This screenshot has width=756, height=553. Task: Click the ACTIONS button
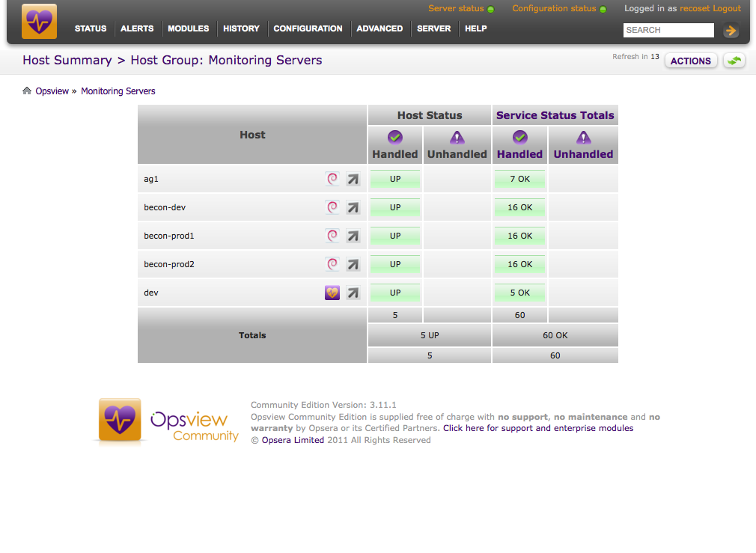pyautogui.click(x=691, y=61)
